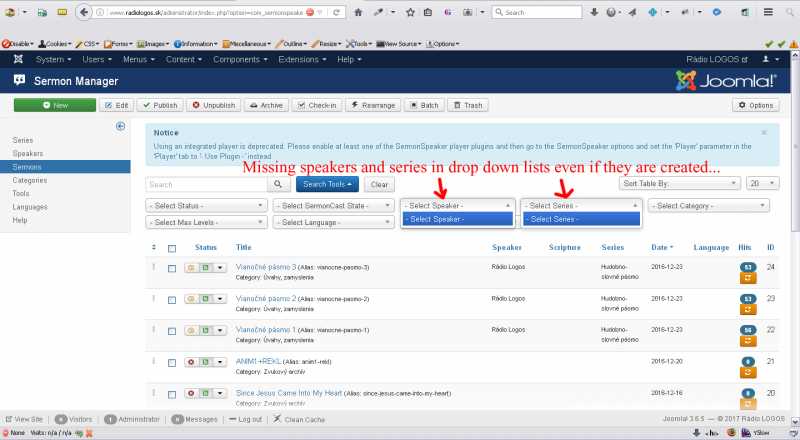Open the Users menu
Image resolution: width=800 pixels, height=440 pixels.
point(97,59)
